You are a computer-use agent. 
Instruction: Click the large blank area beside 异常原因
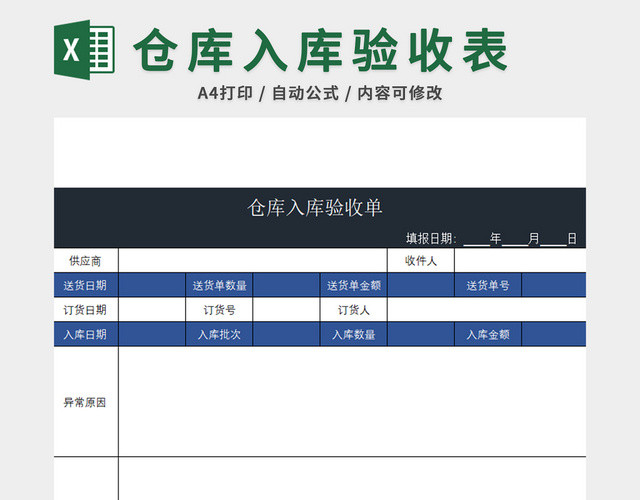(352, 402)
